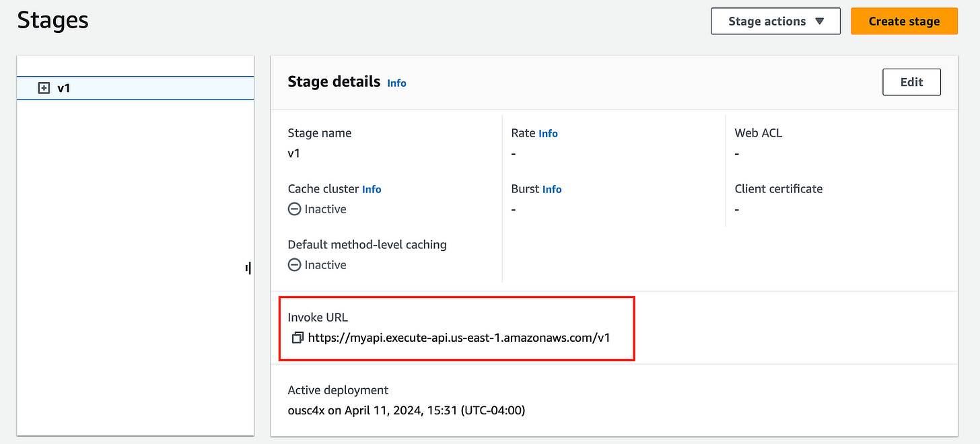980x444 pixels.
Task: Click the Default method-level caching label
Action: pos(367,245)
